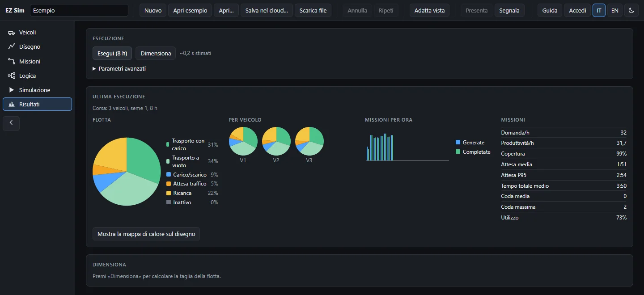This screenshot has height=295, width=644.
Task: Click the Veicoli truck icon
Action: 12,33
